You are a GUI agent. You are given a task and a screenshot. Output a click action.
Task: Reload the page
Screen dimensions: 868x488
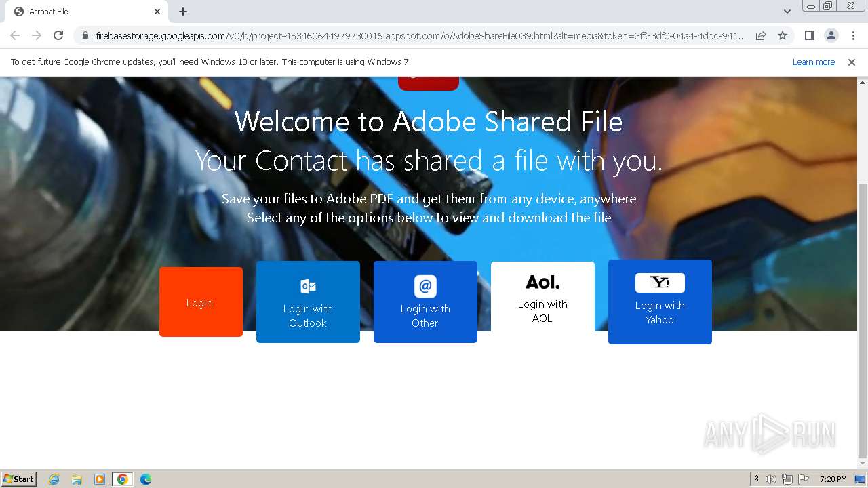click(58, 35)
